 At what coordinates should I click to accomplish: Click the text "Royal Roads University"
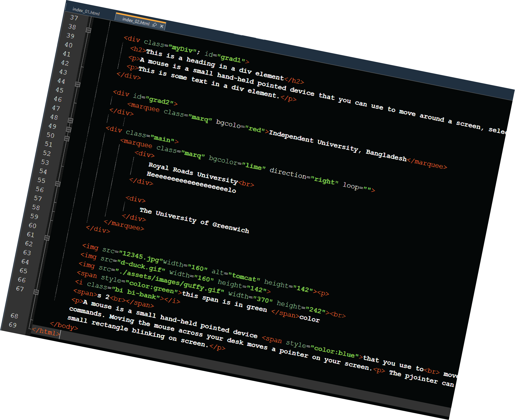tap(193, 173)
